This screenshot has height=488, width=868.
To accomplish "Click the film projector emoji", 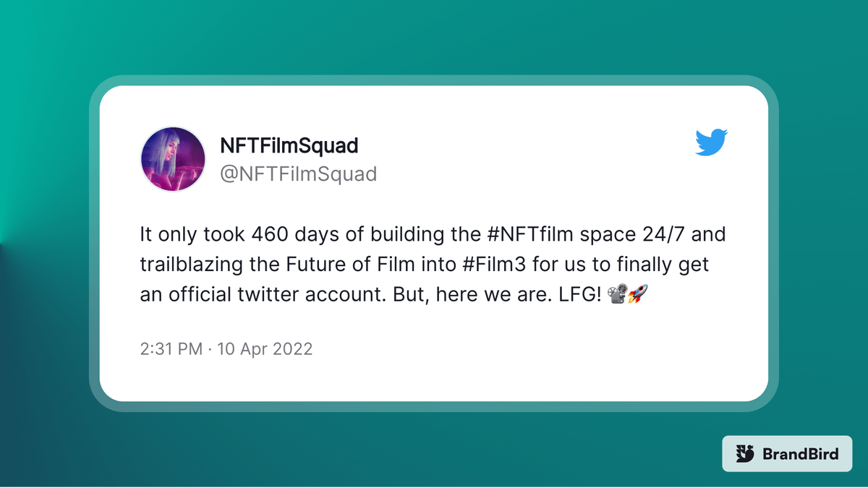I will click(617, 294).
